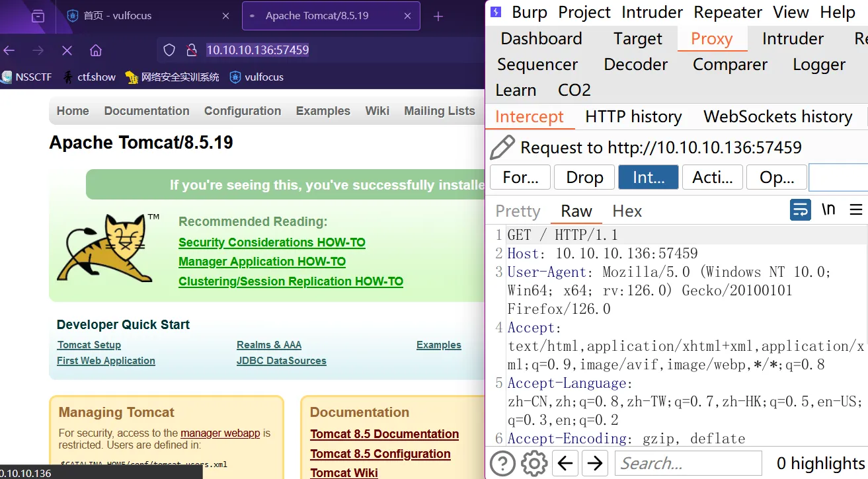Click the pencil edit icon beside Request
This screenshot has height=479, width=868.
click(x=502, y=147)
